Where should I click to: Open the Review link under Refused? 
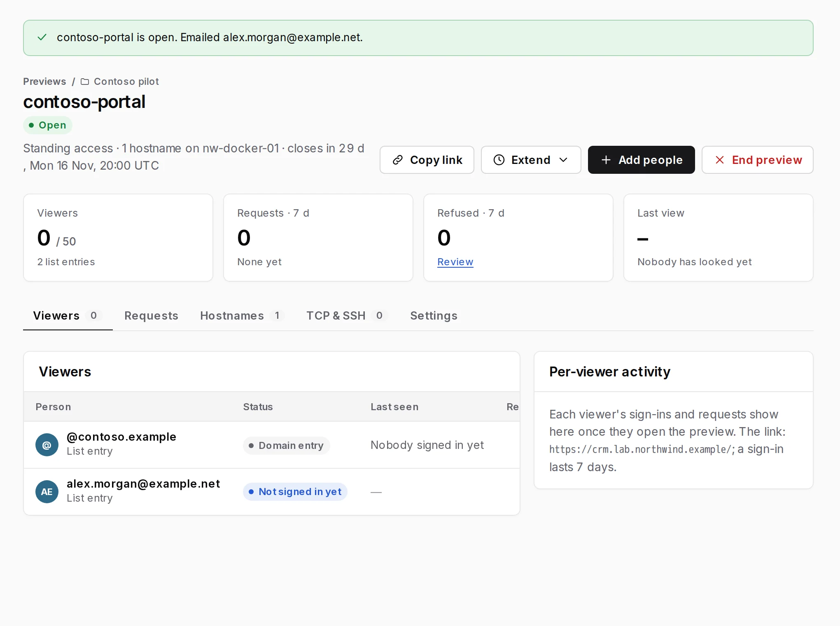pos(455,262)
